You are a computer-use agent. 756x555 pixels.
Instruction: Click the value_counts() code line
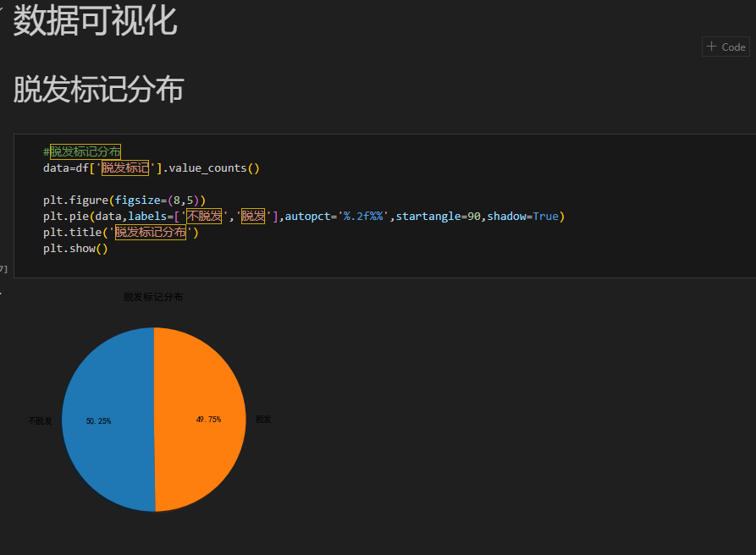[x=152, y=168]
